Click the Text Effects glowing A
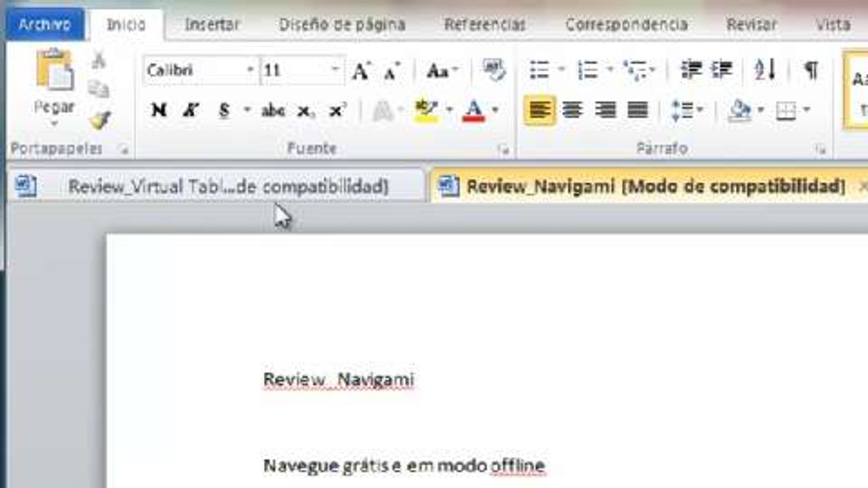Viewport: 868px width, 488px height. tap(383, 110)
